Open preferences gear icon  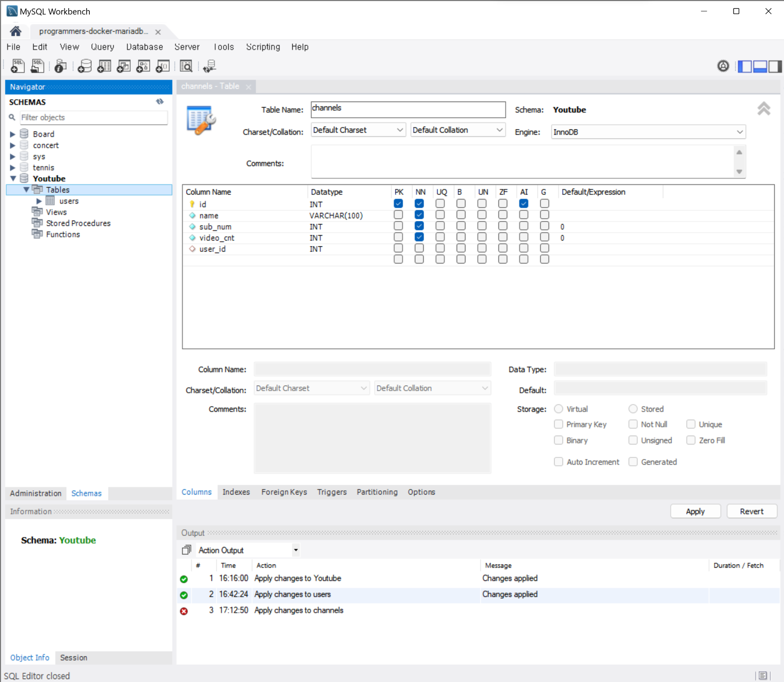tap(723, 66)
